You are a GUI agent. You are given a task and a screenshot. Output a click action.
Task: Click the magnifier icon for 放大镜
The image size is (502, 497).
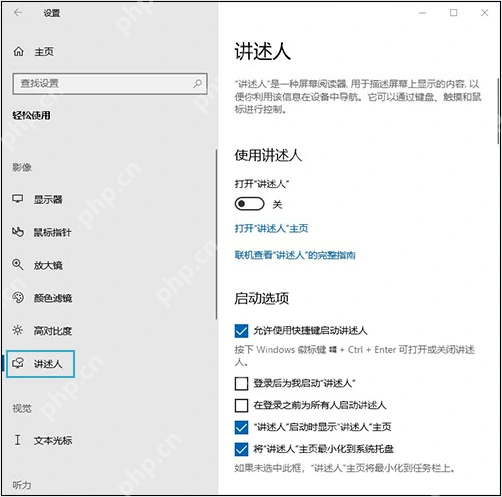point(18,265)
